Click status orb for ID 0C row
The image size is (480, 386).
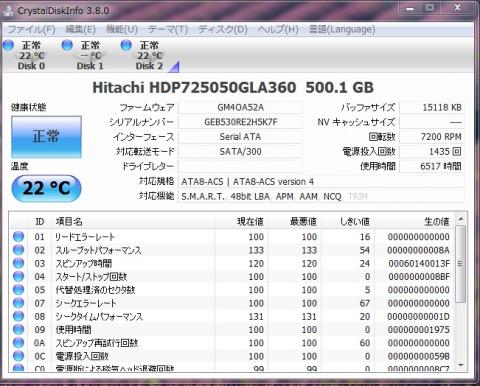[x=18, y=356]
